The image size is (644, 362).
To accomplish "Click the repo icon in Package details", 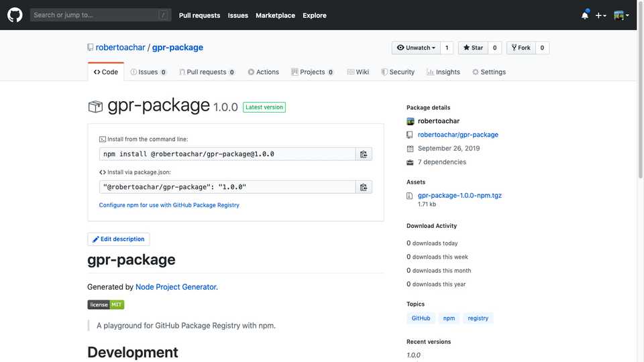I will (x=409, y=135).
